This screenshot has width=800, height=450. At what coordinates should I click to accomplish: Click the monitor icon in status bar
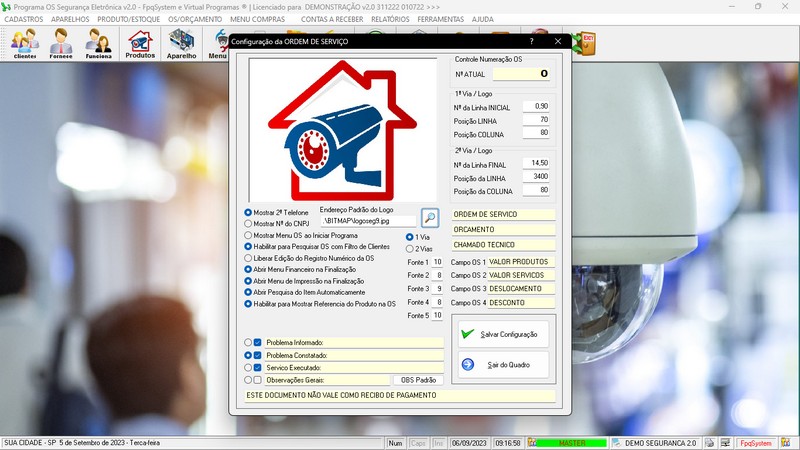click(725, 443)
